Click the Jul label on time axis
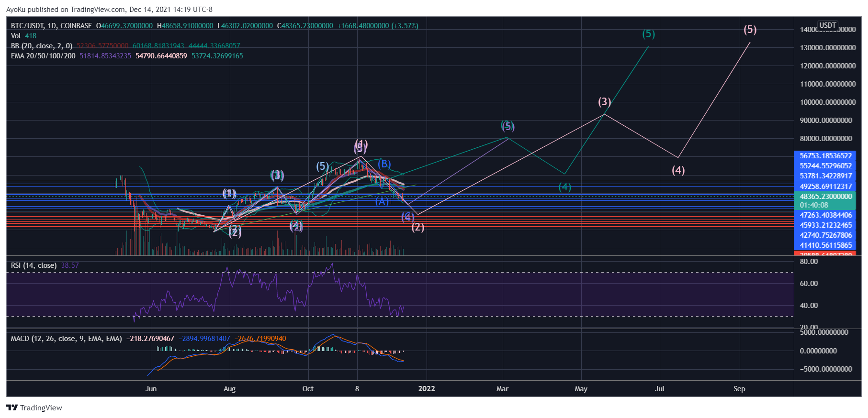This screenshot has width=868, height=418. (x=660, y=389)
